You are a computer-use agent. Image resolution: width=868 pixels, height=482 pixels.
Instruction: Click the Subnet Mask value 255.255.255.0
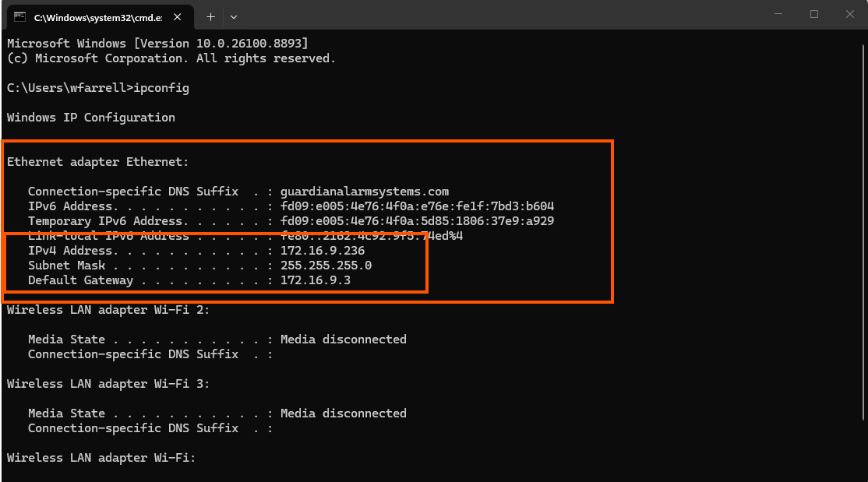pyautogui.click(x=326, y=266)
